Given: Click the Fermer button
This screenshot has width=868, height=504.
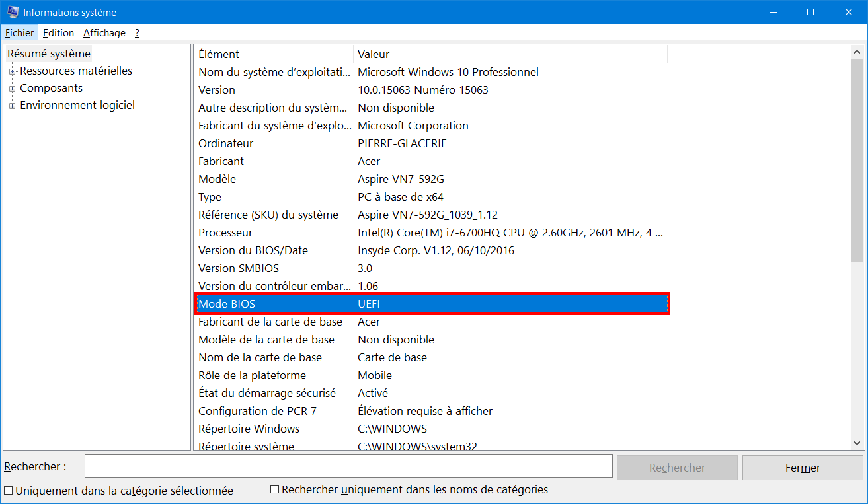Looking at the screenshot, I should point(803,468).
